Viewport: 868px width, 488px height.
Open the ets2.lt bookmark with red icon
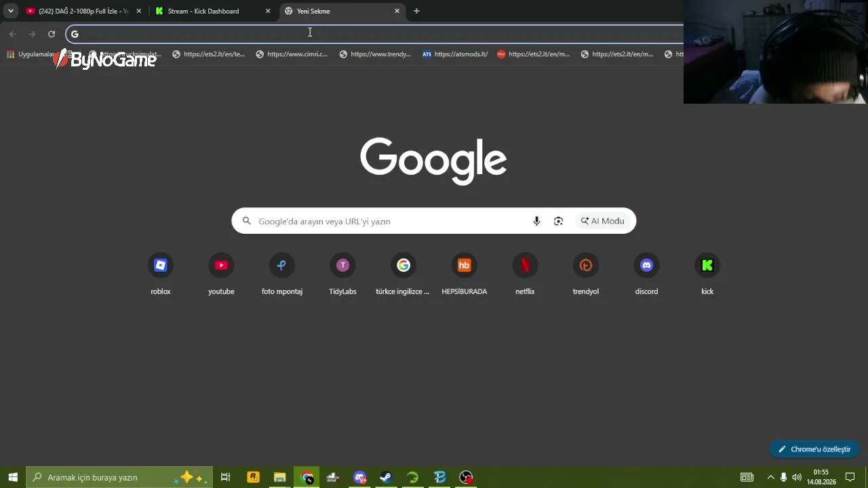[x=534, y=54]
